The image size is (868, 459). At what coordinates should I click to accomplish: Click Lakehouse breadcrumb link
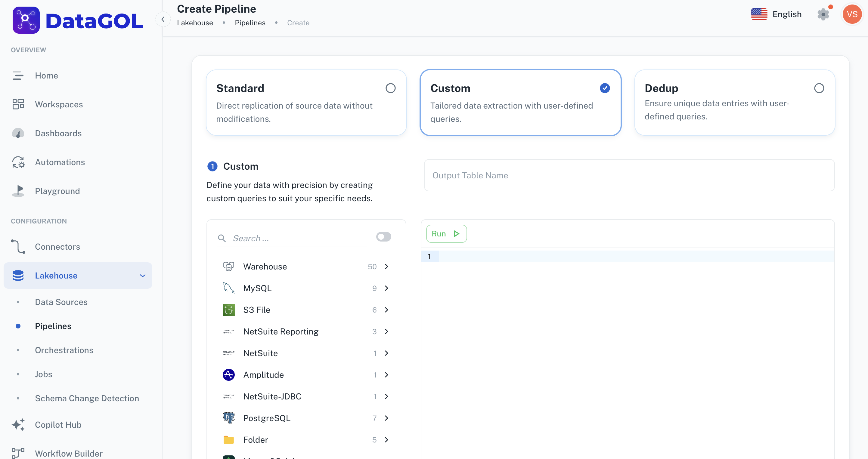[x=195, y=23]
